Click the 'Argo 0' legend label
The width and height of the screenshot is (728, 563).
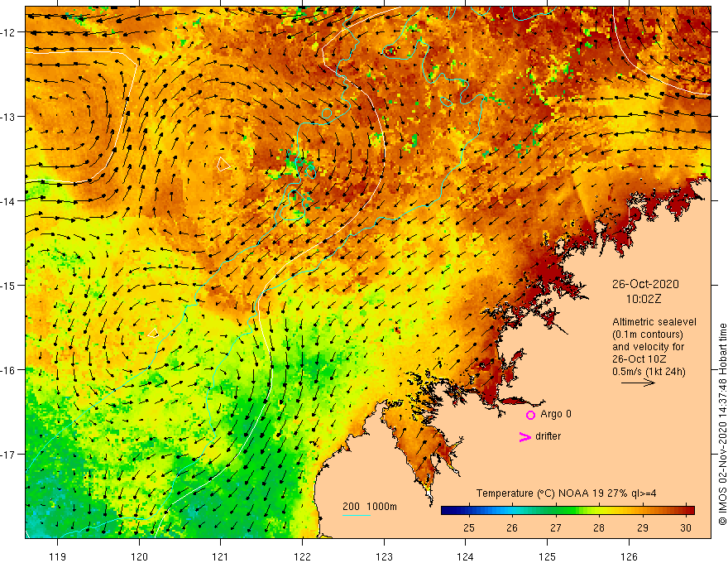pyautogui.click(x=556, y=414)
